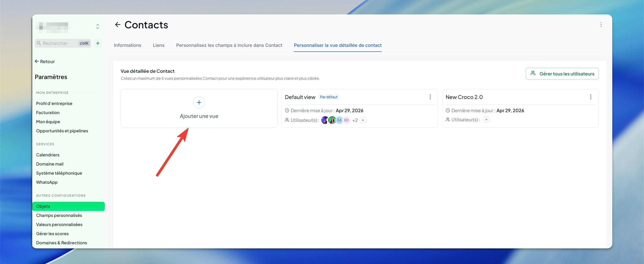Open the Default view three-dot menu
This screenshot has height=264, width=644.
[x=430, y=97]
